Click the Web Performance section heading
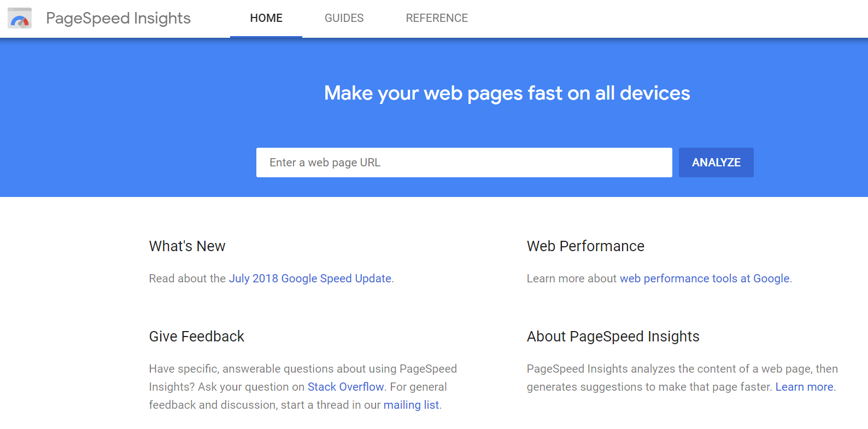Screen dimensions: 868x429 point(585,246)
